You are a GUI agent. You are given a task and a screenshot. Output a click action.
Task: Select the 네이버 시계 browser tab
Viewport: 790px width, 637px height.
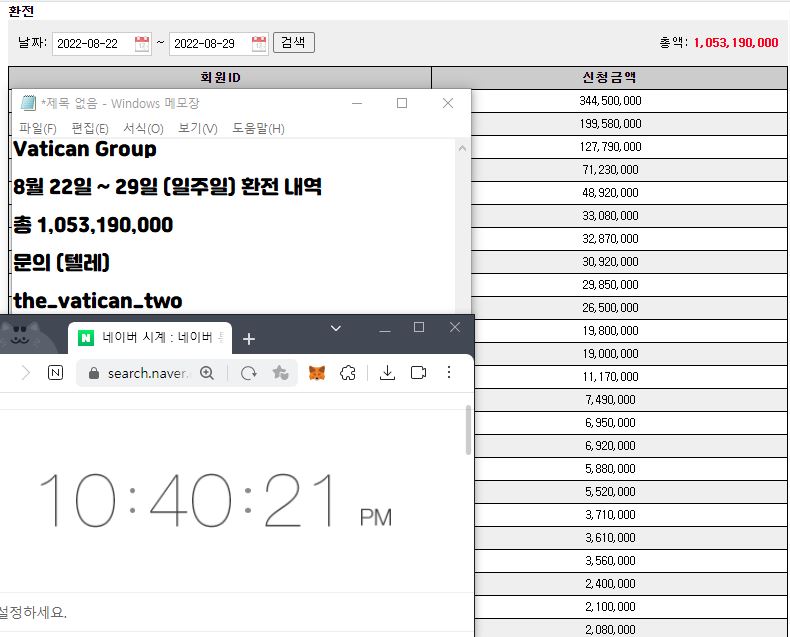(x=150, y=338)
